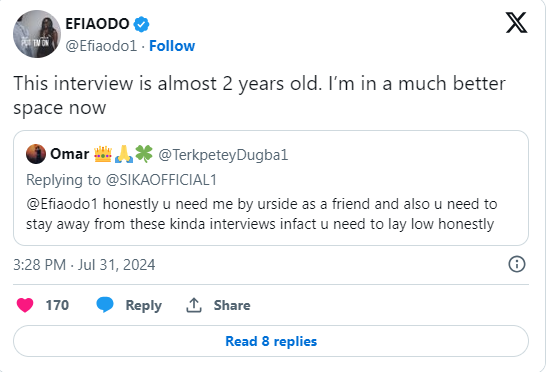The height and width of the screenshot is (372, 546).
Task: Open the @TerkpeteyDugba1 handle
Action: point(223,155)
